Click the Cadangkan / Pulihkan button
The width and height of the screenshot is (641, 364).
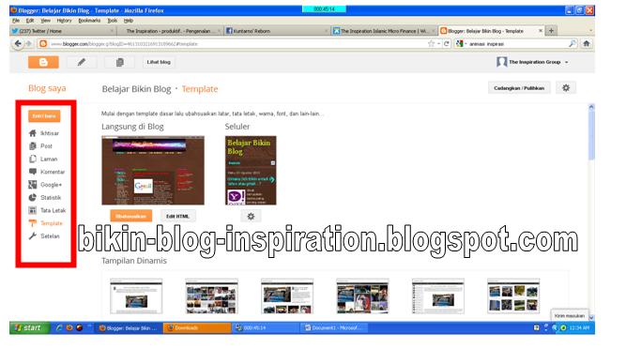pyautogui.click(x=519, y=88)
